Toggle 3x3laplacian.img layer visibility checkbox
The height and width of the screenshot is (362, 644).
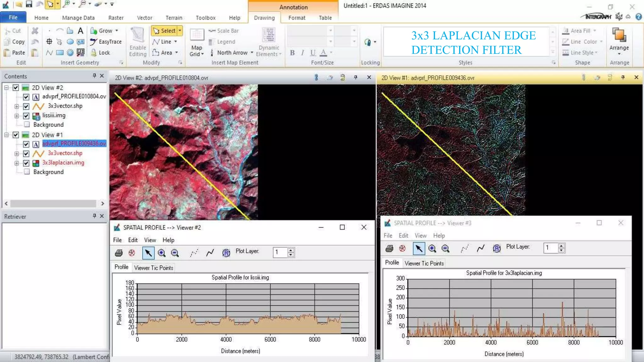tap(26, 163)
